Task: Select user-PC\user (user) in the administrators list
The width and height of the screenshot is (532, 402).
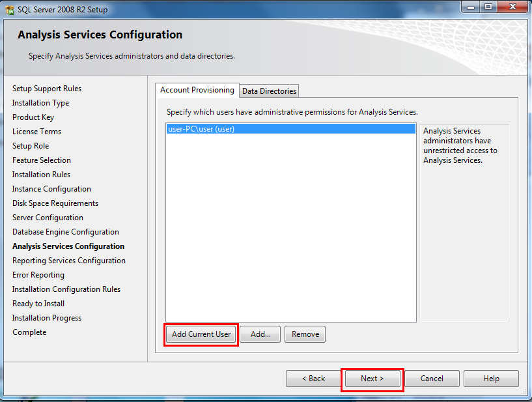Action: click(x=291, y=129)
